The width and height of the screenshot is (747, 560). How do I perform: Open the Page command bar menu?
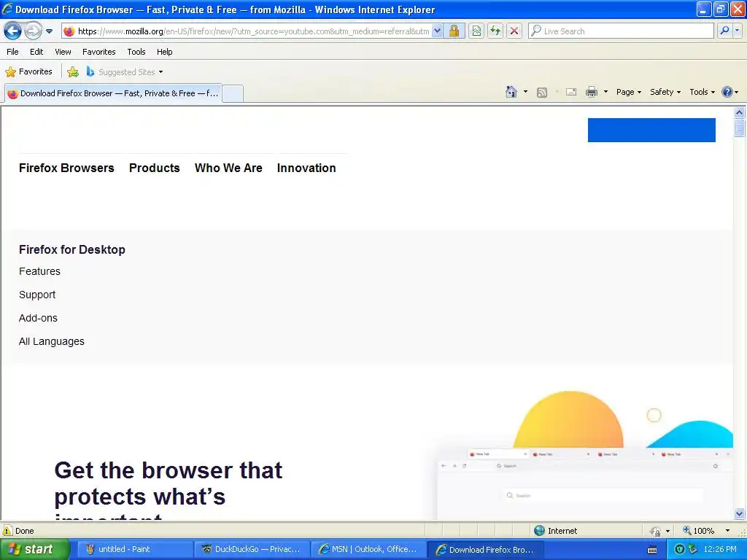(x=628, y=92)
